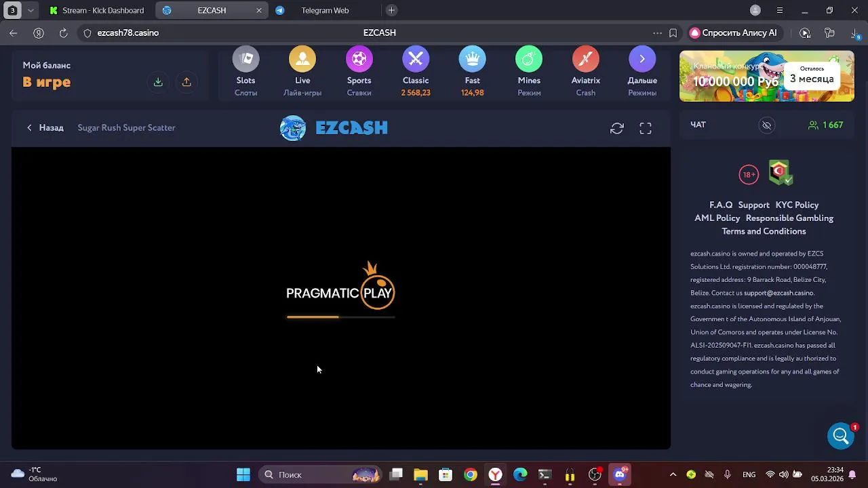Open the Support link
This screenshot has width=868, height=488.
(x=753, y=205)
